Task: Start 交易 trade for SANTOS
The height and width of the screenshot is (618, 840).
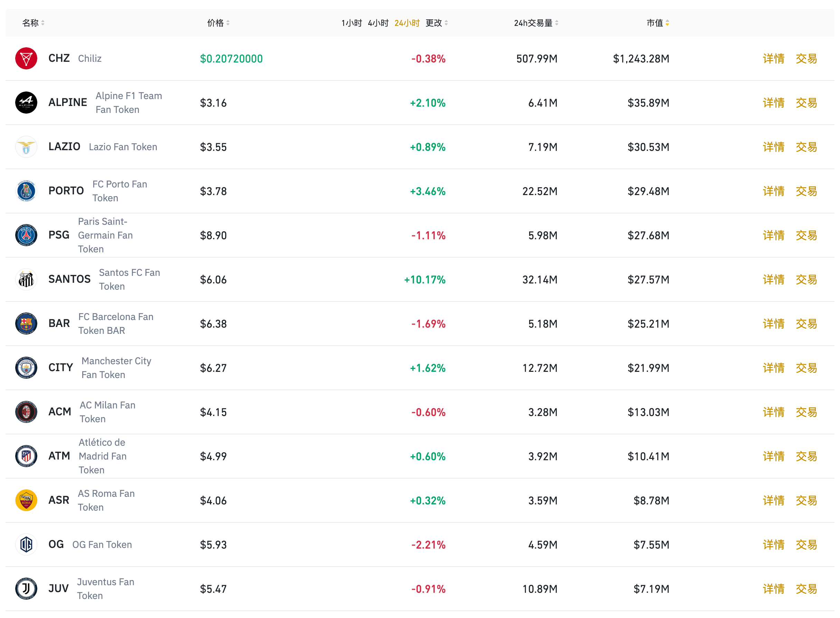Action: (806, 279)
